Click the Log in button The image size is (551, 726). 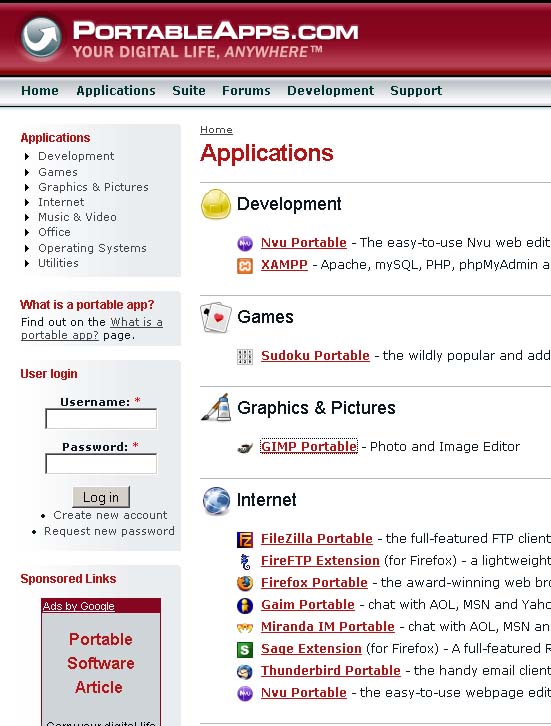(101, 497)
